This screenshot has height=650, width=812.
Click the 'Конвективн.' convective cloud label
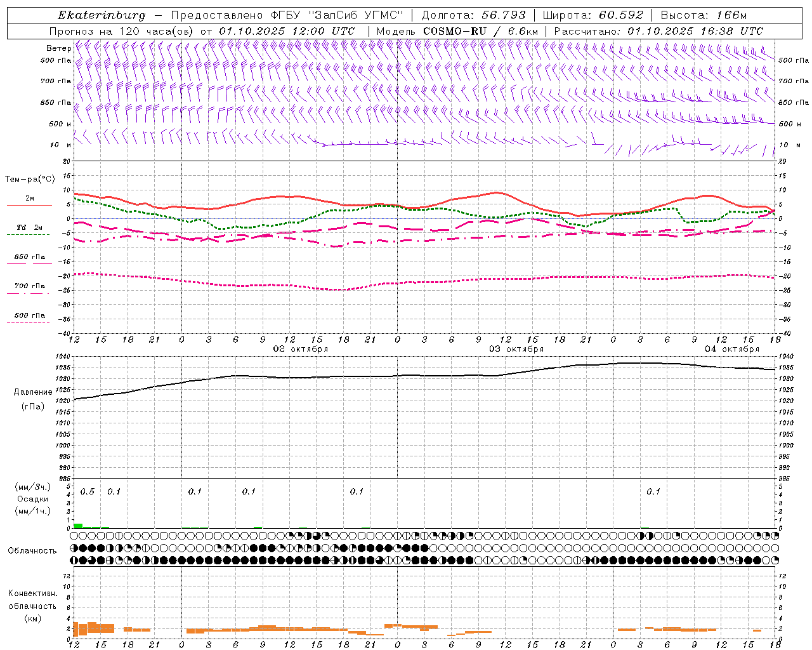tap(32, 594)
